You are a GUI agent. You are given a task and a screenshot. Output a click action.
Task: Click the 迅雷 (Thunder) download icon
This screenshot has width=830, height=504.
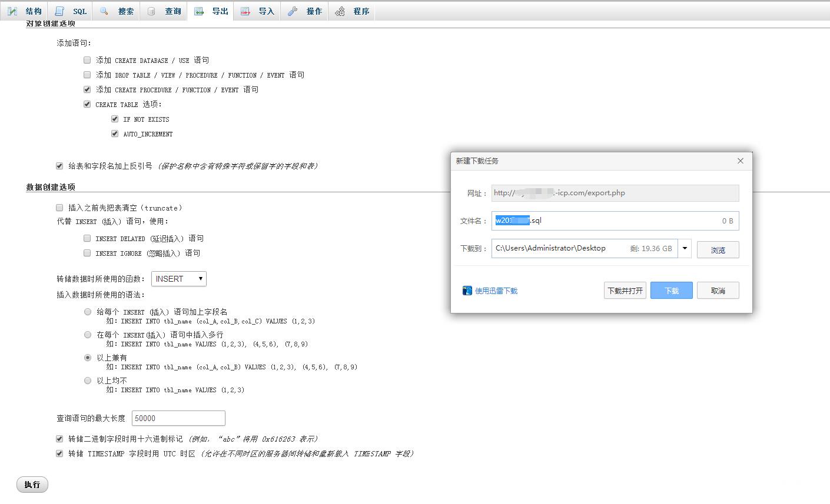point(467,291)
